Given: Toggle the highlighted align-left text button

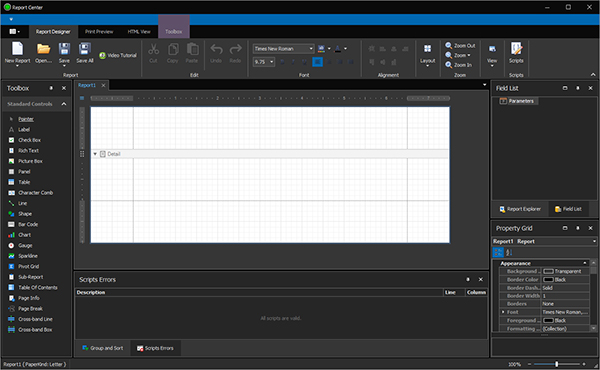Looking at the screenshot, I should pyautogui.click(x=317, y=62).
